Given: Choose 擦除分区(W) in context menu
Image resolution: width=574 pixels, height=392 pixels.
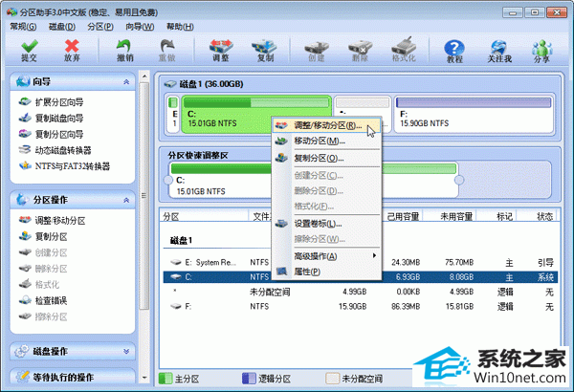Looking at the screenshot, I should tap(326, 239).
